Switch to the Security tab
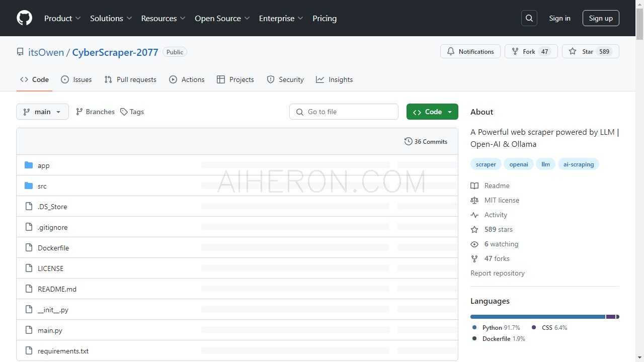 (x=285, y=79)
